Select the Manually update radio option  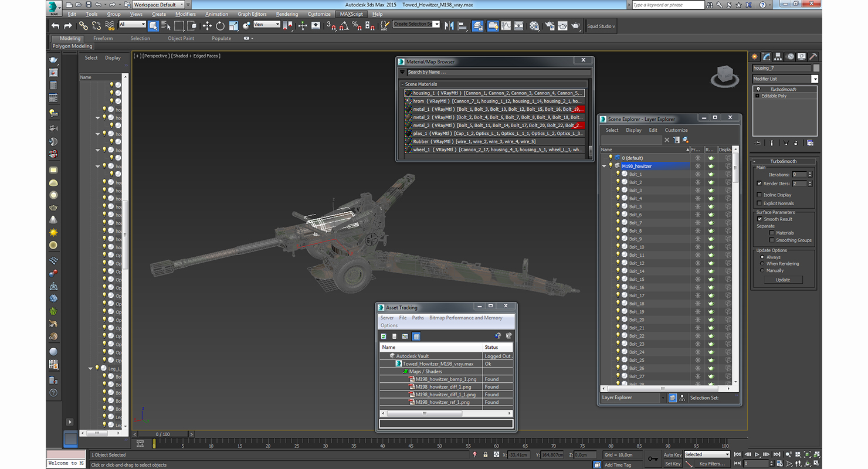762,271
